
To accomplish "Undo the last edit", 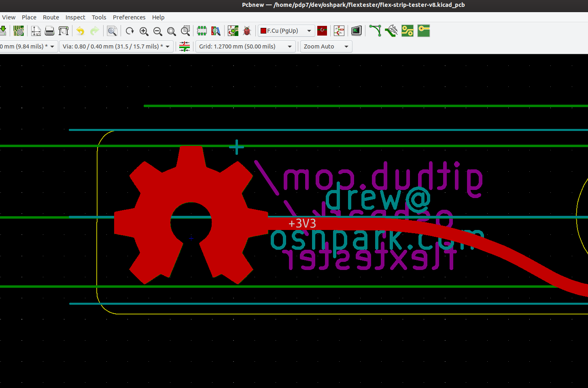I will coord(79,31).
